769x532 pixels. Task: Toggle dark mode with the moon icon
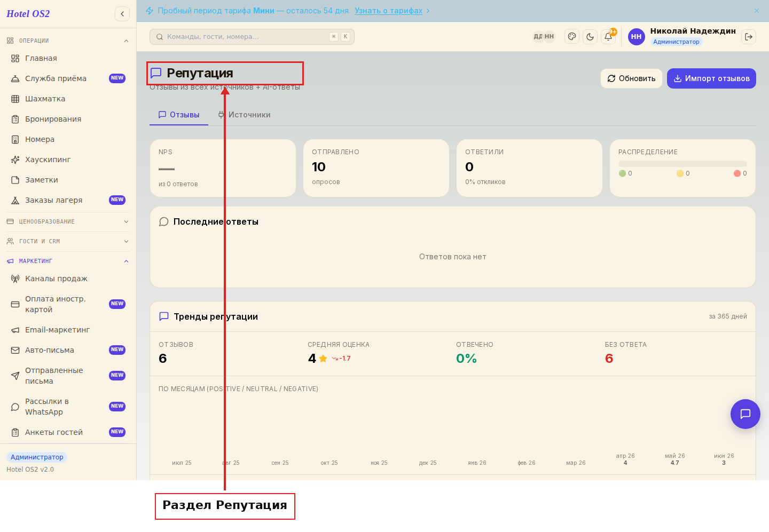tap(590, 37)
